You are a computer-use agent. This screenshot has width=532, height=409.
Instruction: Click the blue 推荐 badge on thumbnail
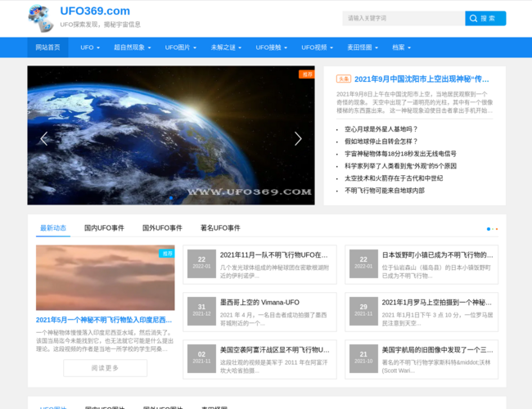pyautogui.click(x=167, y=254)
